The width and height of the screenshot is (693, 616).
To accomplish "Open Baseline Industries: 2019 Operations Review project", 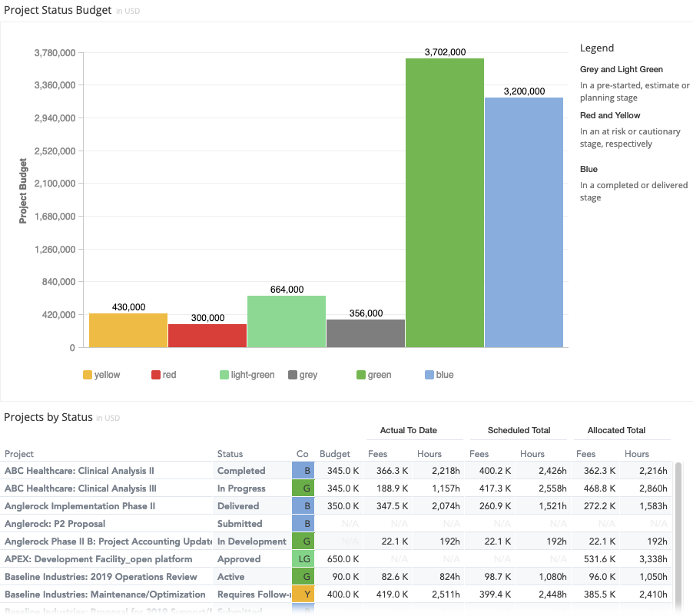I will click(101, 577).
